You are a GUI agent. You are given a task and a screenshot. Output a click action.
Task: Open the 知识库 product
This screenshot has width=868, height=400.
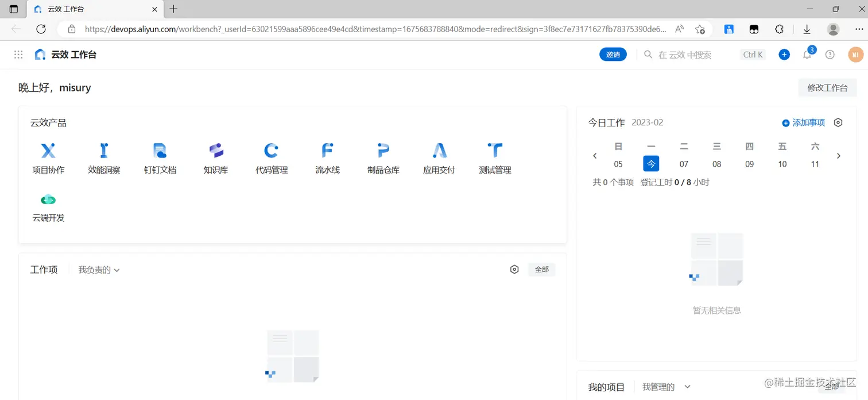coord(216,159)
